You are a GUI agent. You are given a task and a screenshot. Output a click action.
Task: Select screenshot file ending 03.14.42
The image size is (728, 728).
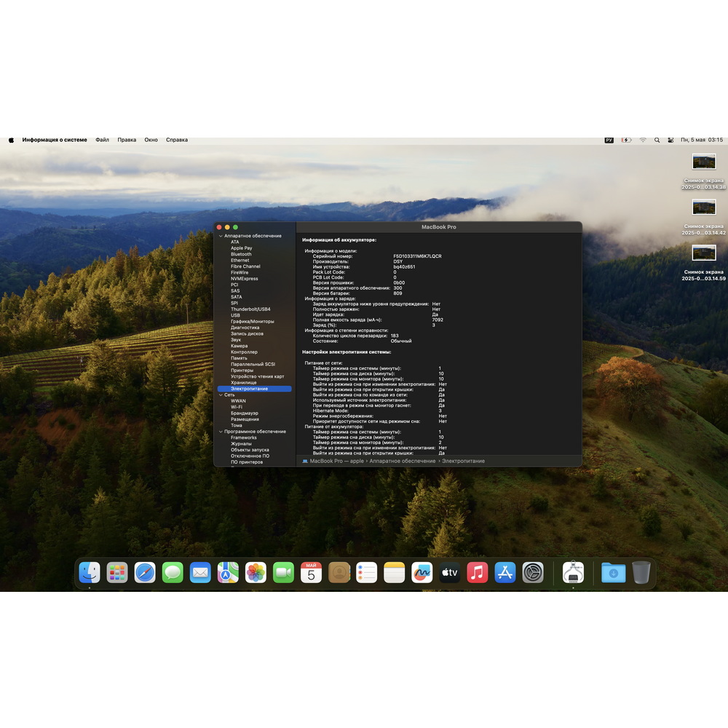tap(703, 217)
